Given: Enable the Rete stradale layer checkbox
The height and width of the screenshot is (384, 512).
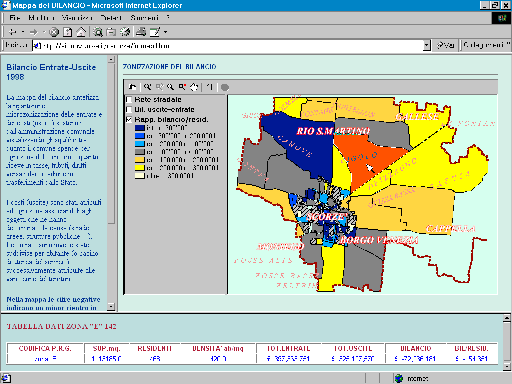Looking at the screenshot, I should tap(129, 99).
